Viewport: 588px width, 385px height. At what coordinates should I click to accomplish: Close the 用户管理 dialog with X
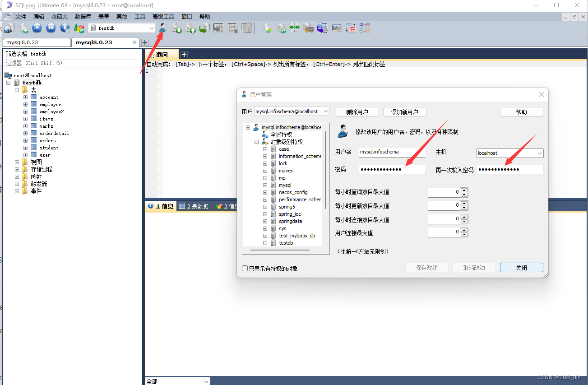tap(542, 94)
